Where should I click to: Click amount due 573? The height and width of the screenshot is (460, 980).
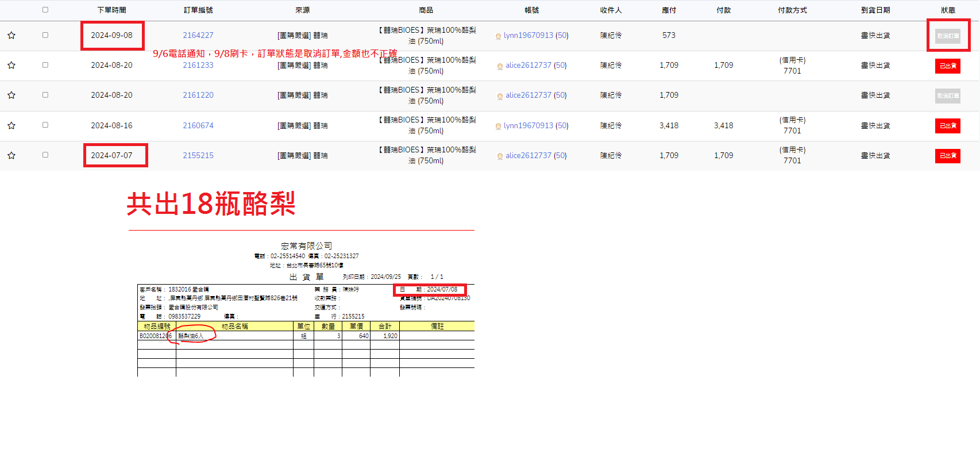point(669,35)
